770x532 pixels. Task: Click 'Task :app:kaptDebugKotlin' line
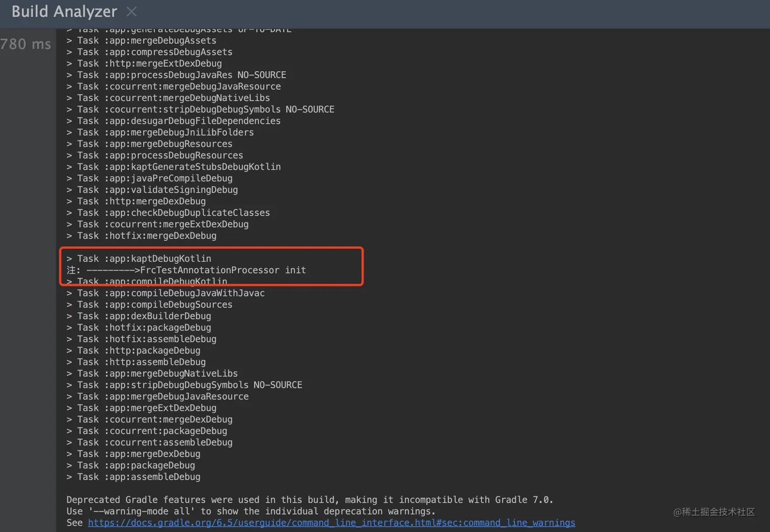139,259
